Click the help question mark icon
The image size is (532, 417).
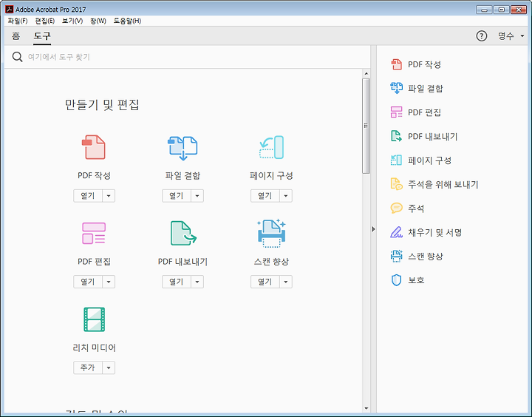tap(482, 35)
